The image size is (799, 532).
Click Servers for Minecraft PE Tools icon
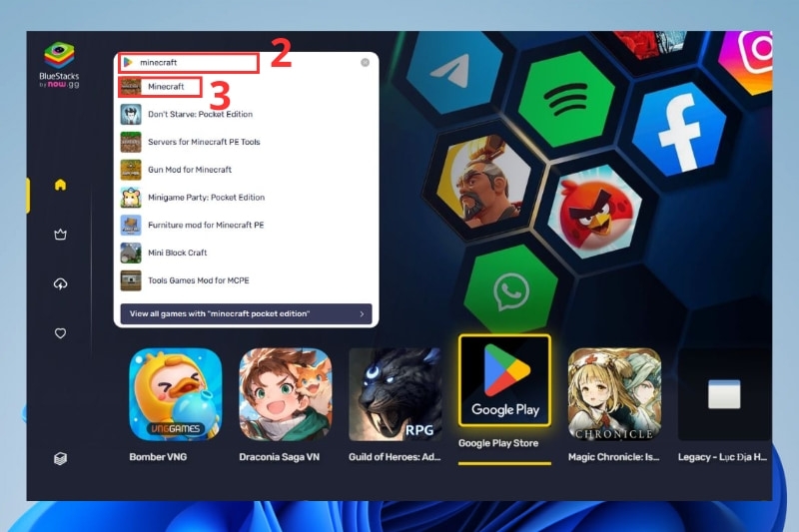[x=131, y=142]
